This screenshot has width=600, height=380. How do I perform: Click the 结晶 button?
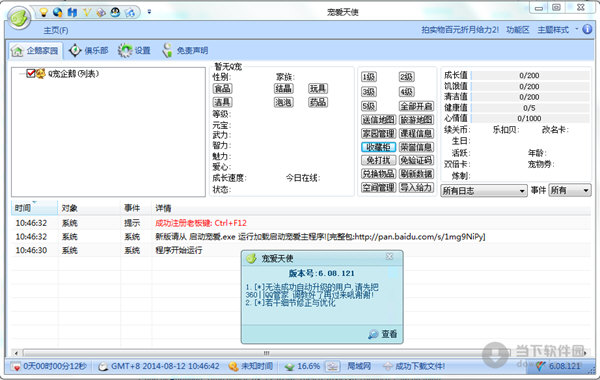pos(284,89)
